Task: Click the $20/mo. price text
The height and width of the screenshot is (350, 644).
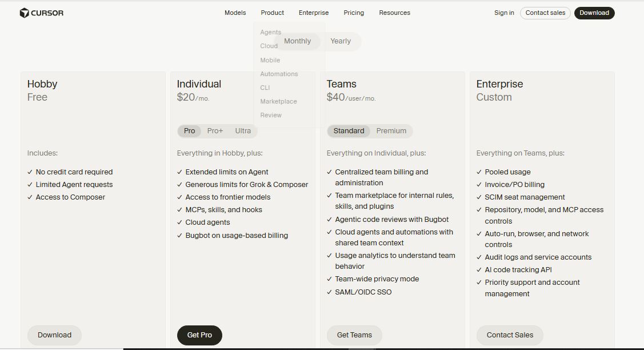Action: pos(193,97)
